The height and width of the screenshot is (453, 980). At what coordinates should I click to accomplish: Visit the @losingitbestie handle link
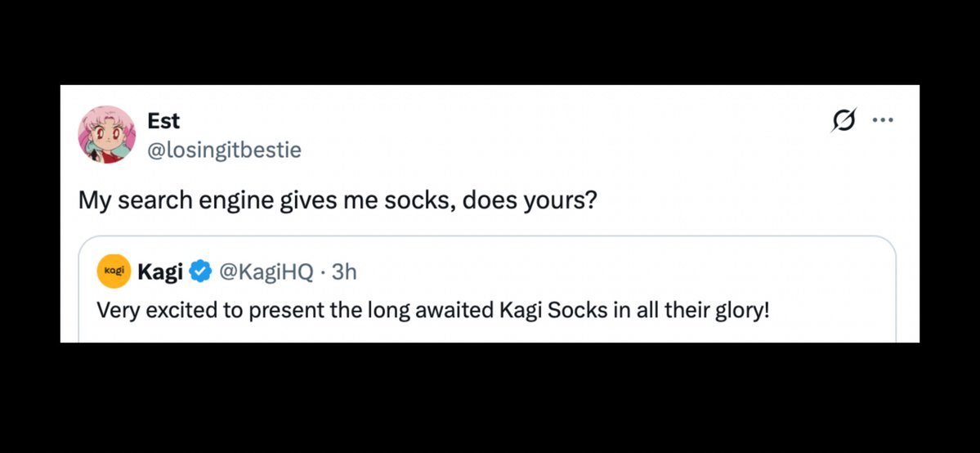(224, 150)
